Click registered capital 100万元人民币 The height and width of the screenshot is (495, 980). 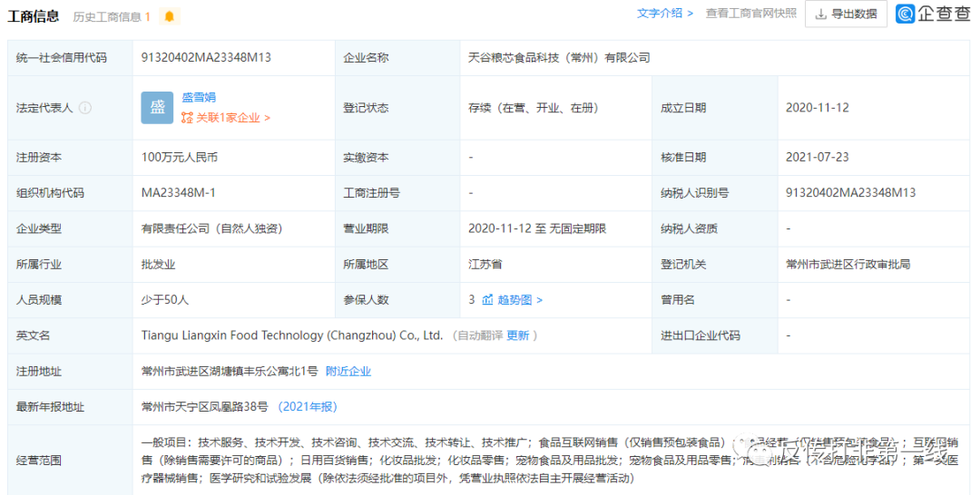click(180, 158)
